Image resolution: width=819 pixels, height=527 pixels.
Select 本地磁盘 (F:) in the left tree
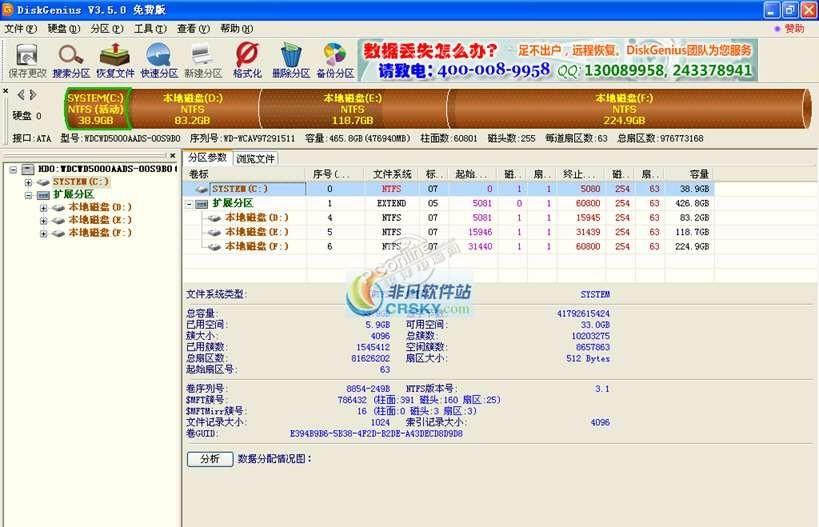pos(100,233)
